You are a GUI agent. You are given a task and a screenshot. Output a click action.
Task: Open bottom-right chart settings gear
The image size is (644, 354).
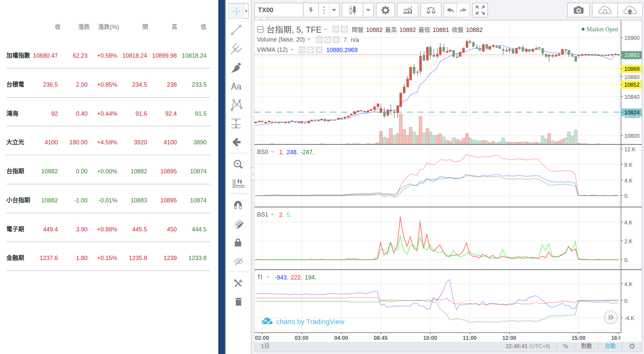[x=632, y=346]
